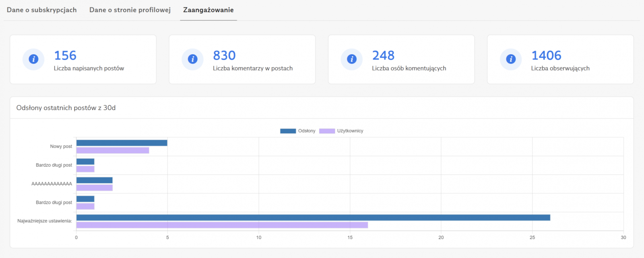Click info icon beside 156 posts count
Image resolution: width=644 pixels, height=258 pixels.
[x=33, y=59]
